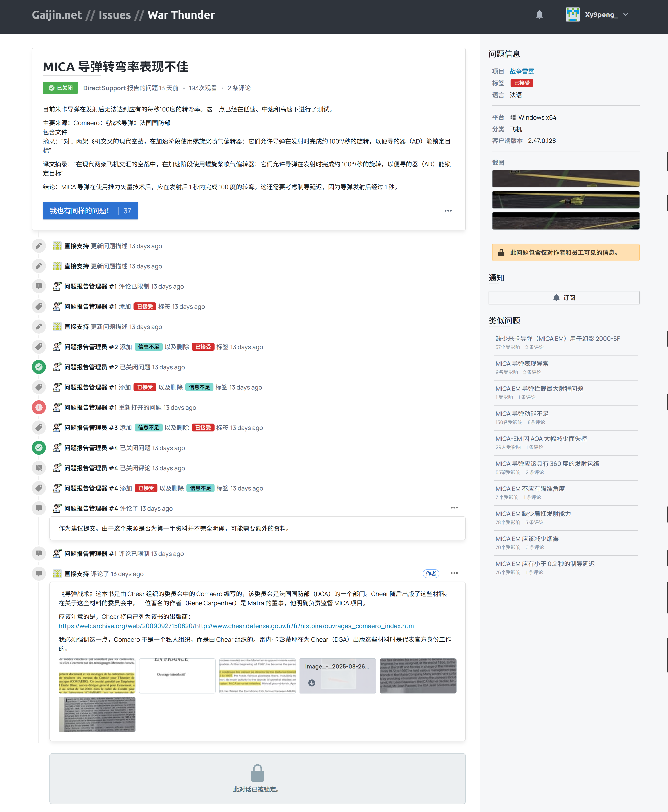Open the third screenshot thumbnail

pyautogui.click(x=566, y=221)
